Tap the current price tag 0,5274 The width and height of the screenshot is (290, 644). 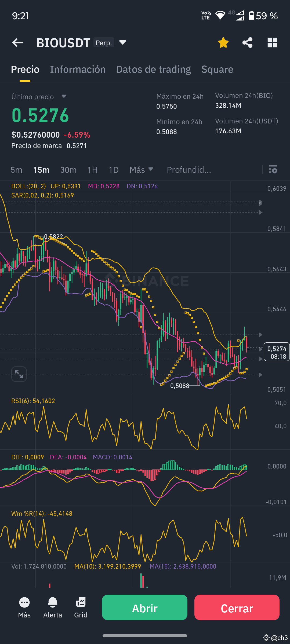[277, 352]
